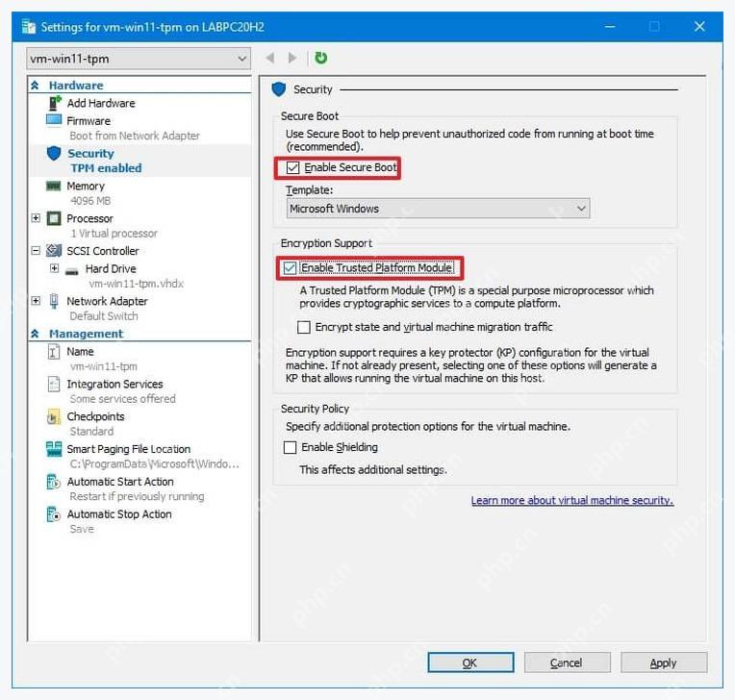Viewport: 735px width, 700px height.
Task: Click '1 Virtual processor' text
Action: pos(114,233)
